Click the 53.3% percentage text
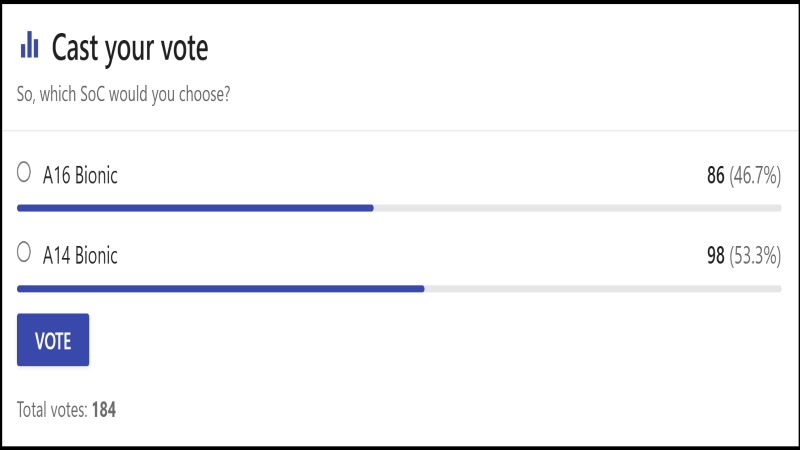Screen dimensions: 800x450 (755, 256)
